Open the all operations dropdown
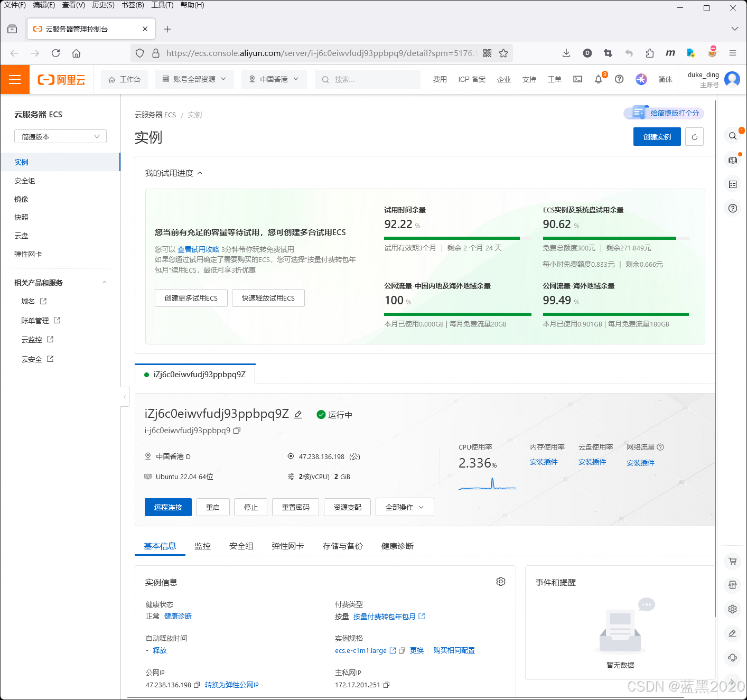This screenshot has height=700, width=747. [405, 507]
